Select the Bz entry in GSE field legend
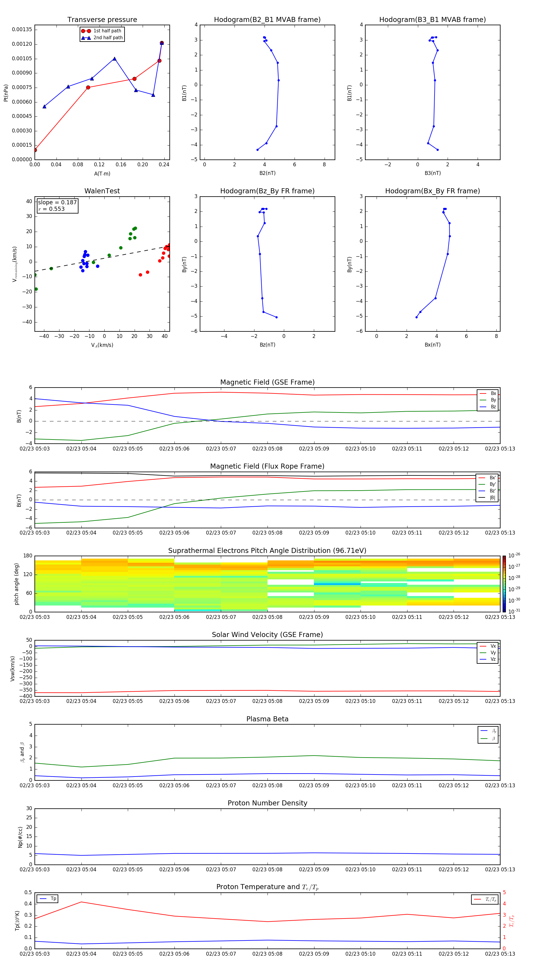This screenshot has width=535, height=980. 488,407
